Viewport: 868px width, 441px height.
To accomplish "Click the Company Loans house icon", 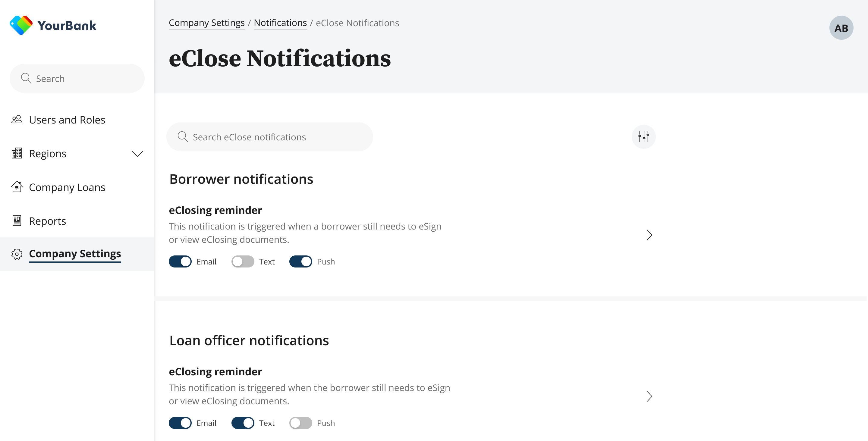I will (17, 187).
